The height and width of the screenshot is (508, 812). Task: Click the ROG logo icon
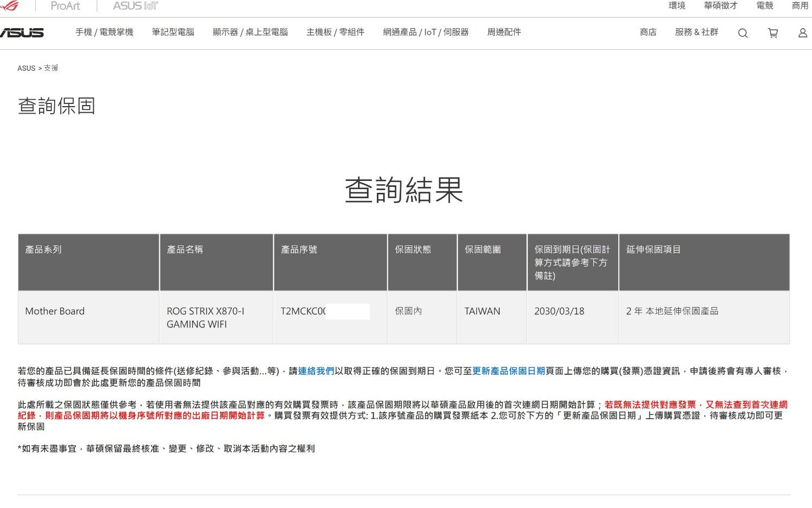(9, 6)
